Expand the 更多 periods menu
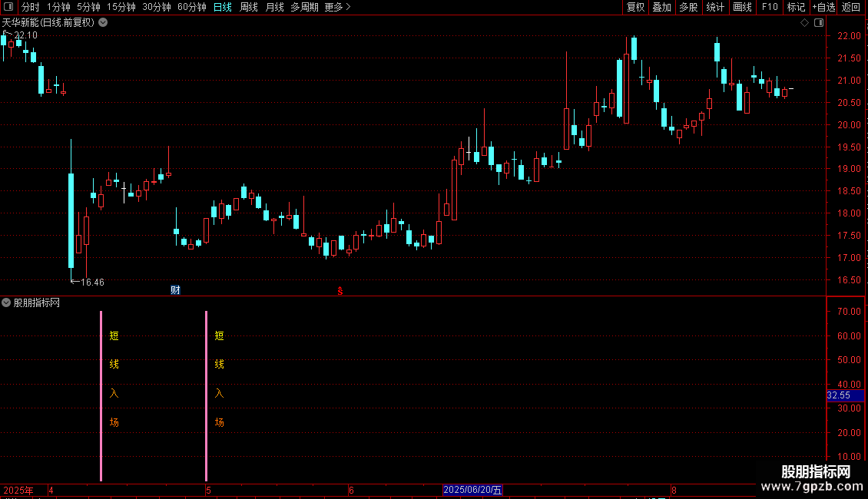The height and width of the screenshot is (499, 868). [337, 7]
